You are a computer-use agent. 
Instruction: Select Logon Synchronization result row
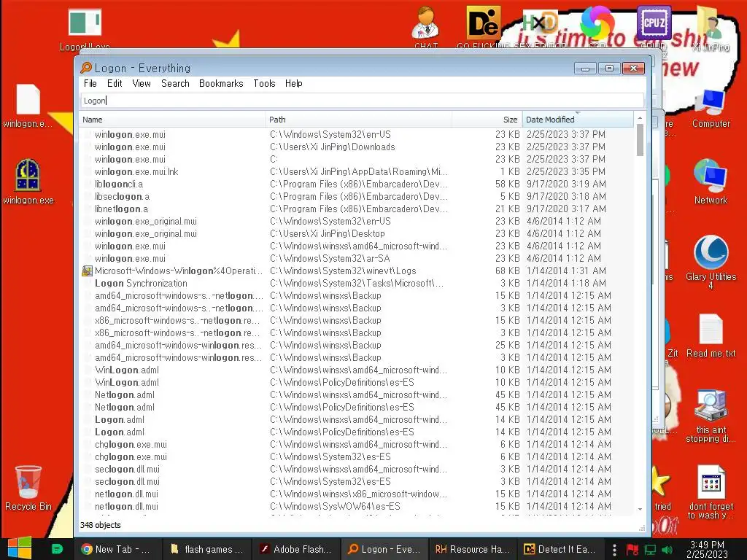pyautogui.click(x=357, y=284)
